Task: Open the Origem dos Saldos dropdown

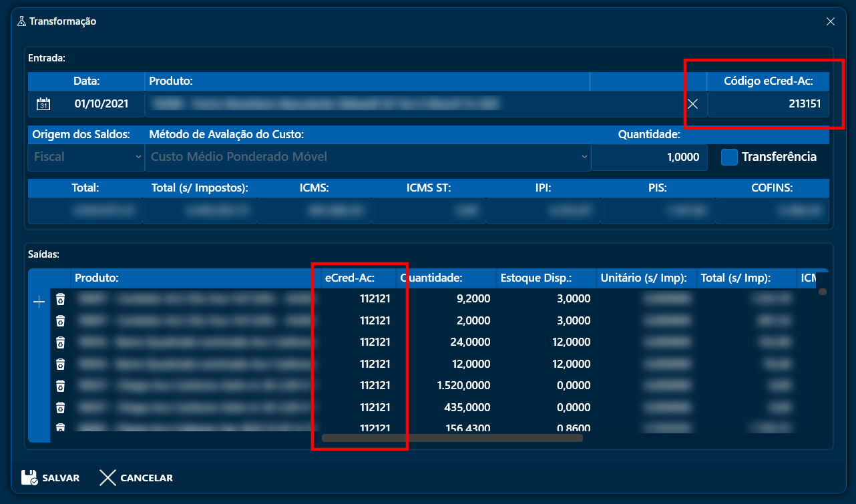Action: (86, 158)
